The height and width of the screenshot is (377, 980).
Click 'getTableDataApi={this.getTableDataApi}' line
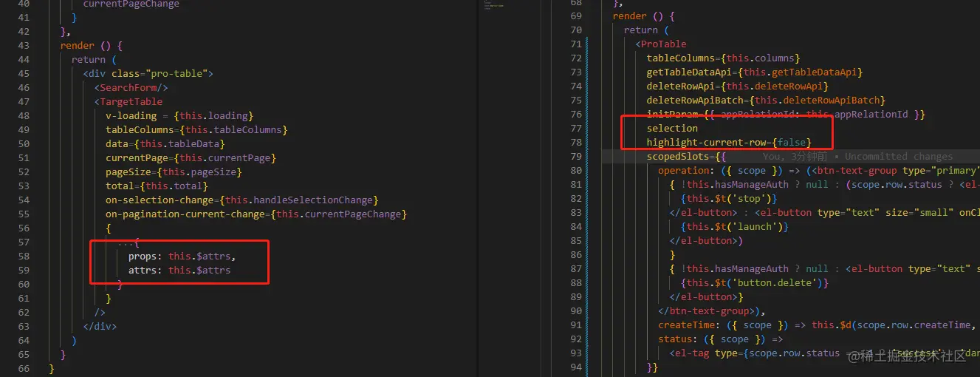click(755, 72)
